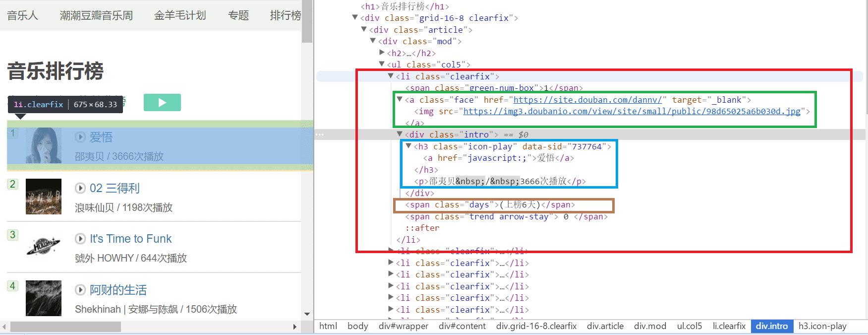Select the div.intro breadcrumb item
Image resolution: width=868 pixels, height=335 pixels.
tap(772, 326)
